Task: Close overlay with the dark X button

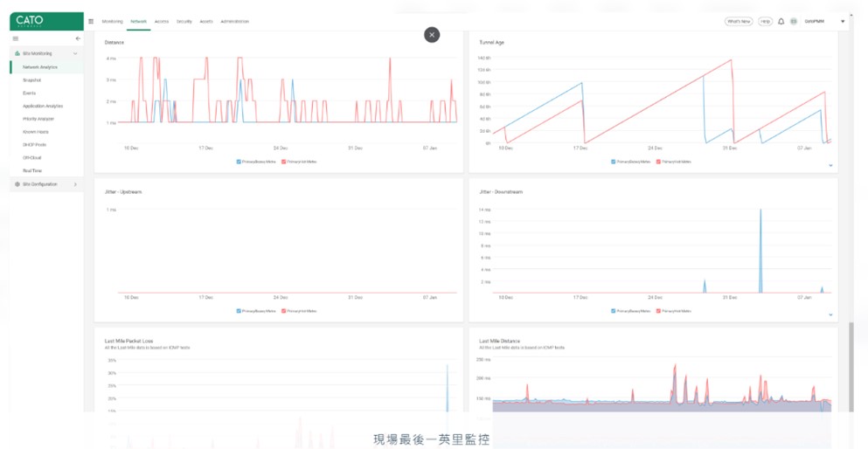Action: pos(432,34)
